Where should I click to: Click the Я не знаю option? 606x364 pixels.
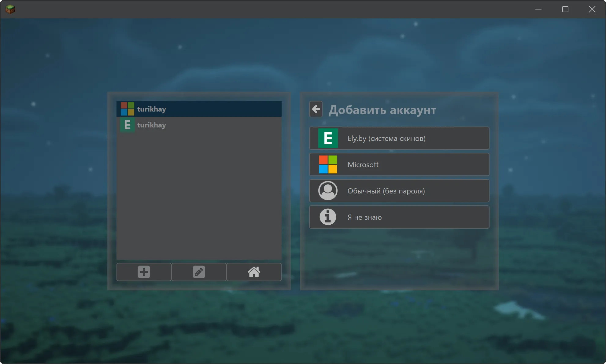(399, 217)
